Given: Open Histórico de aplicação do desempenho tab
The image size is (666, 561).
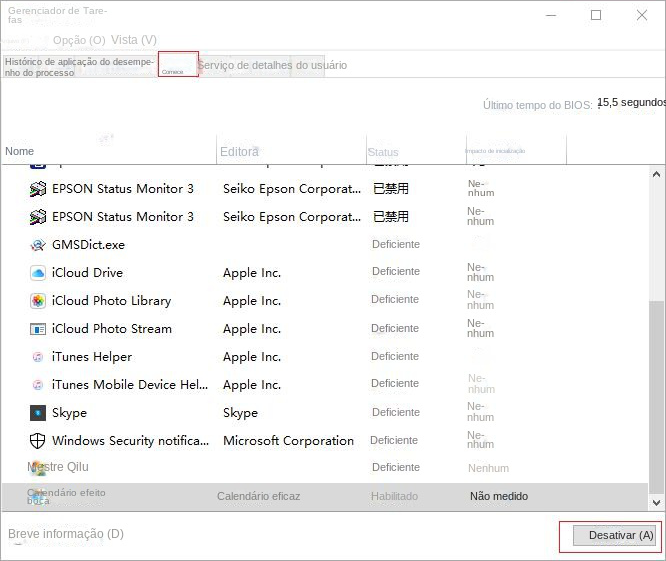Looking at the screenshot, I should 79,67.
